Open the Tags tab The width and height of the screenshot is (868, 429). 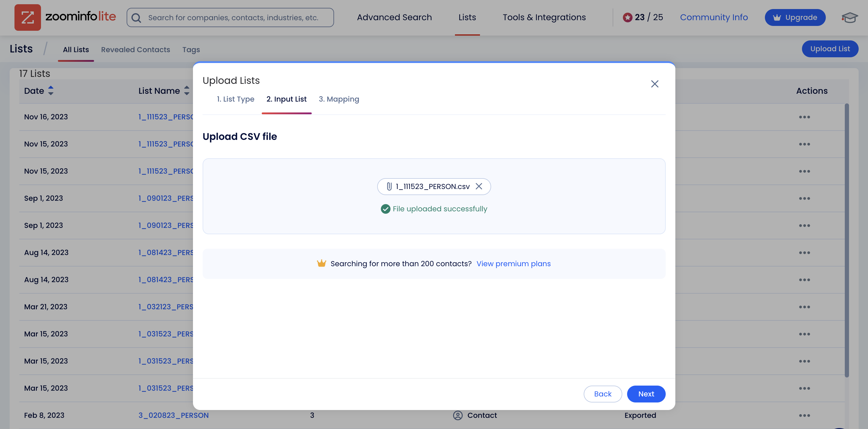pos(191,49)
